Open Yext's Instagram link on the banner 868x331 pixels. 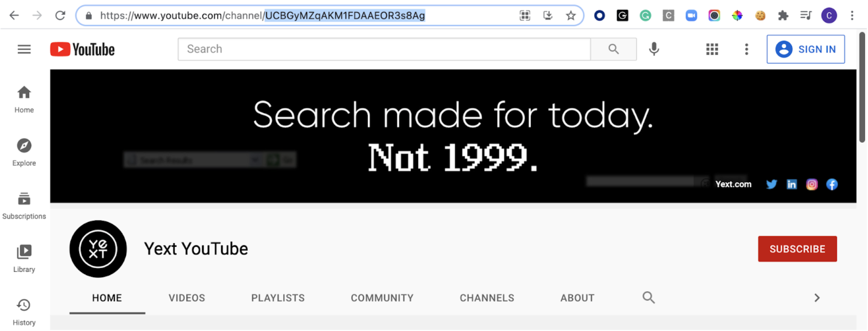coord(812,184)
